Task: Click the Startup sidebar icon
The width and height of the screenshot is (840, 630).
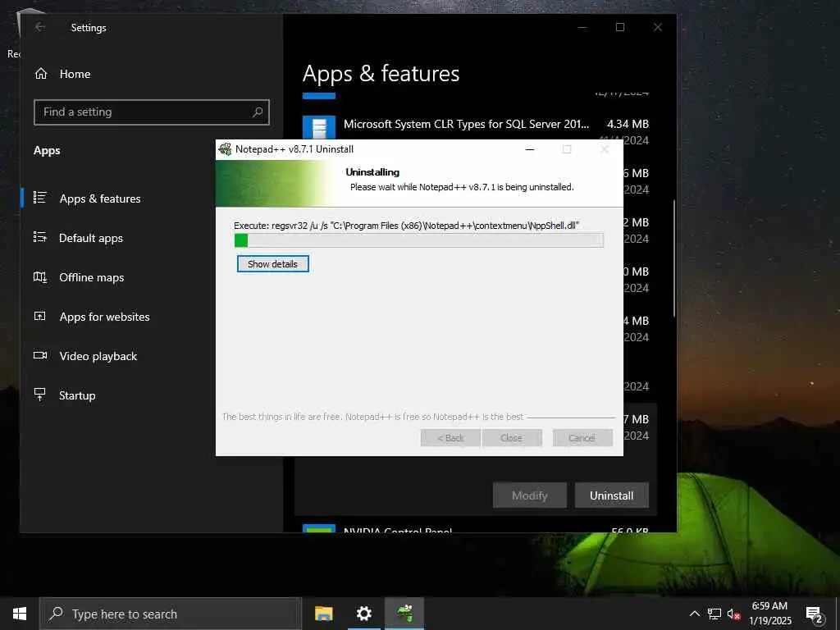Action: click(40, 395)
